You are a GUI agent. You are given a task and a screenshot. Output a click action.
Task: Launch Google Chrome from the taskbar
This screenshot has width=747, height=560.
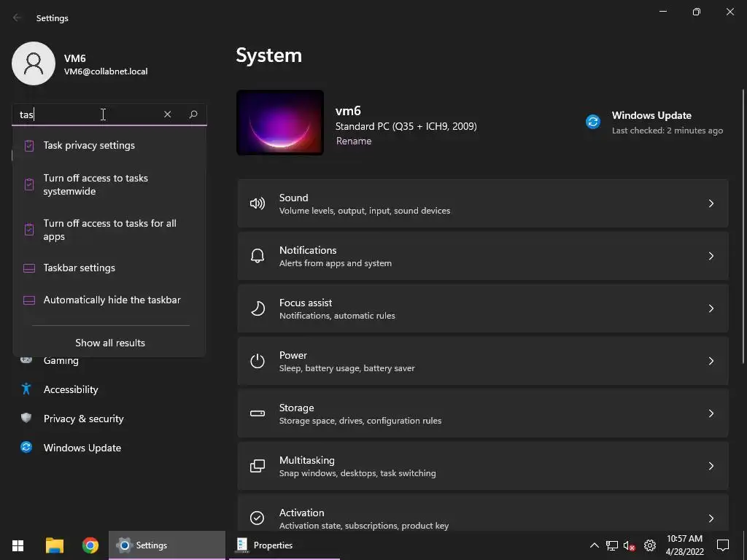click(90, 545)
